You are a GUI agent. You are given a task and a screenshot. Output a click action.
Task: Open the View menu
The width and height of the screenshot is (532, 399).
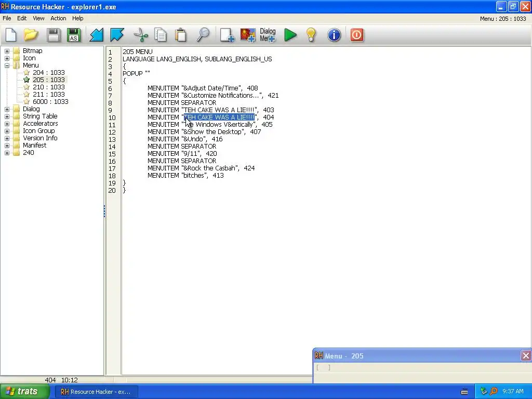click(x=38, y=18)
